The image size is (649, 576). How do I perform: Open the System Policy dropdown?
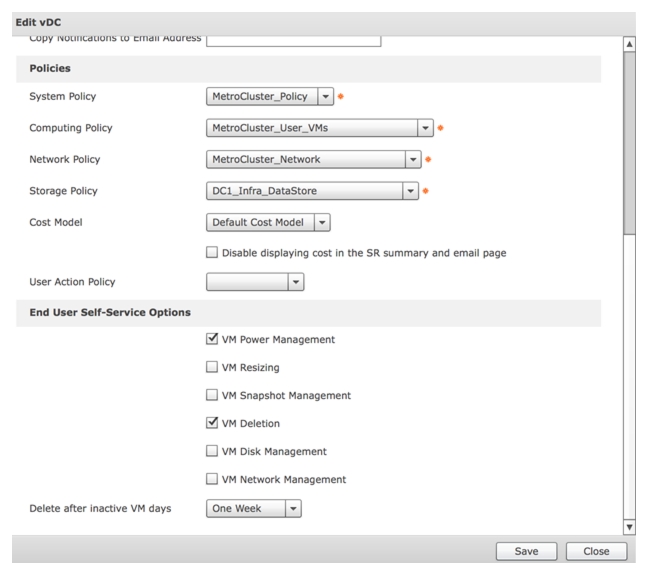270,96
